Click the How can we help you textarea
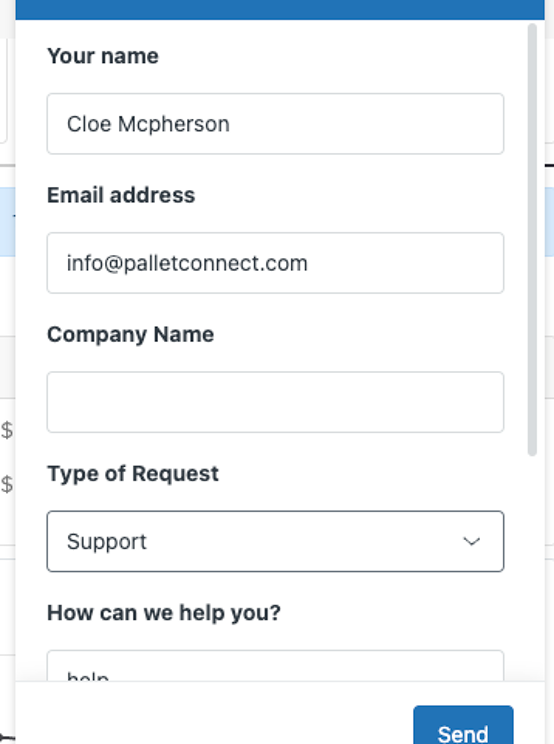This screenshot has height=744, width=554. point(275,666)
